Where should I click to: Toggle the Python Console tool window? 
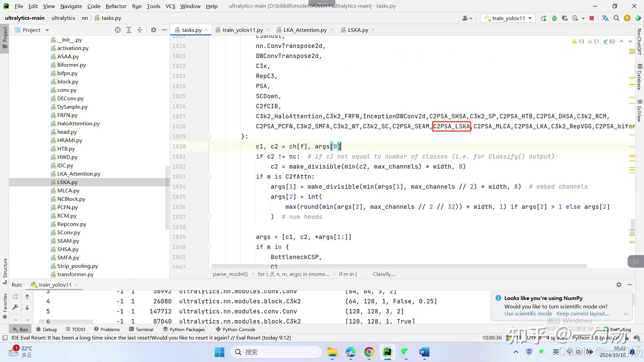[235, 329]
